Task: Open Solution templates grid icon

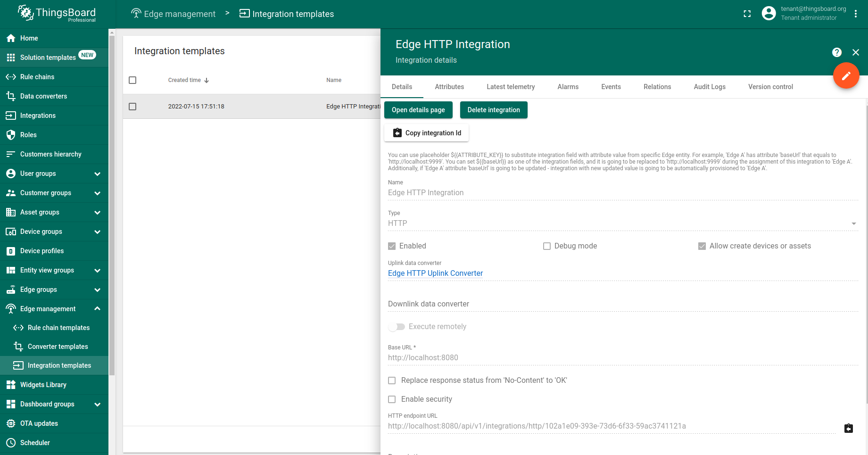Action: pos(11,58)
